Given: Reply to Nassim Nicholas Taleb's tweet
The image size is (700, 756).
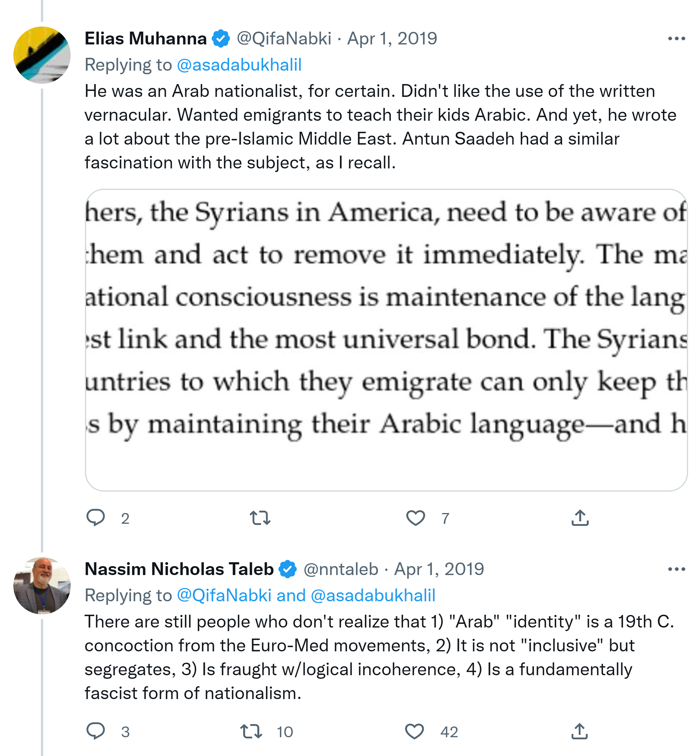Looking at the screenshot, I should [95, 731].
